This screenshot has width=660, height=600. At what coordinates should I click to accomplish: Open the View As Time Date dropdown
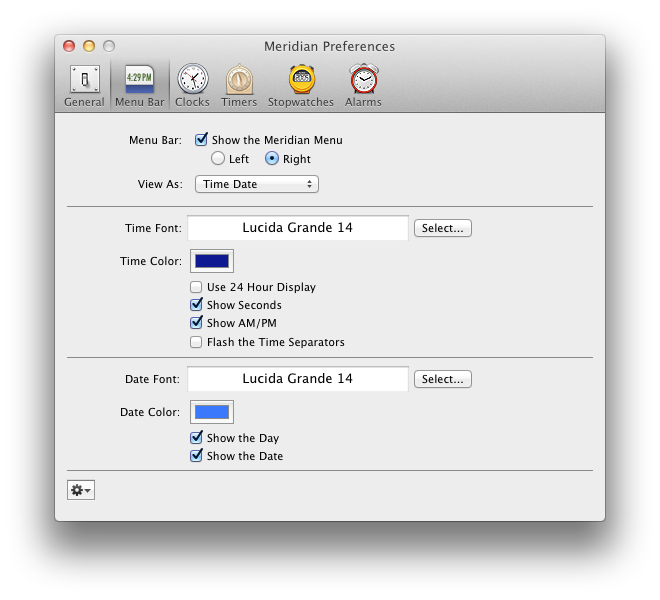pyautogui.click(x=257, y=184)
